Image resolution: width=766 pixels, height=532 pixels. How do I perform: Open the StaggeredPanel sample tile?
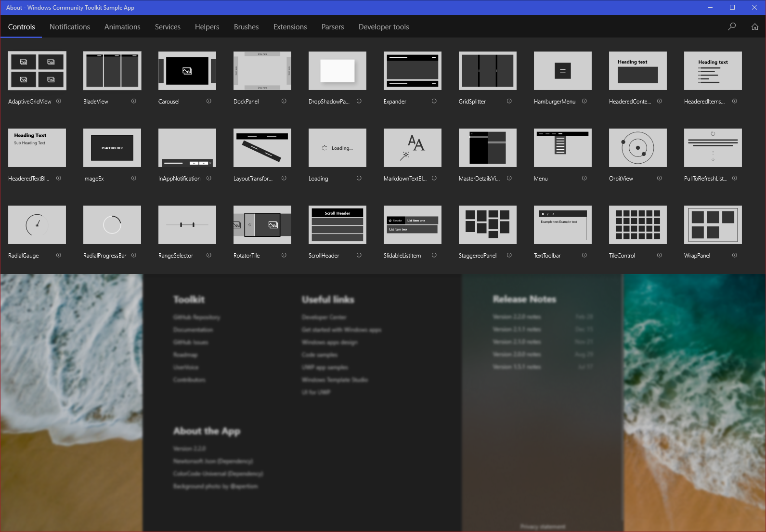click(488, 225)
